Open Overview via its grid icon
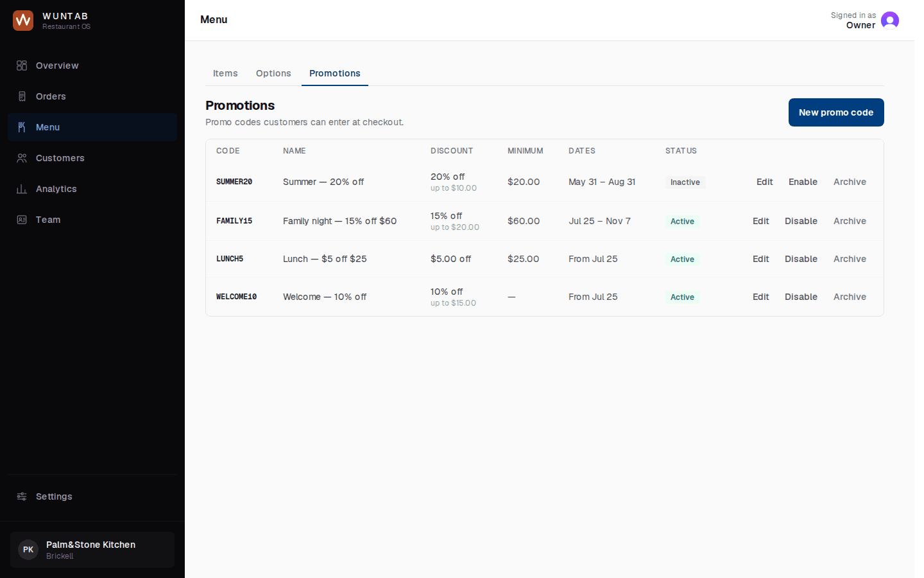The image size is (924, 578). (22, 66)
